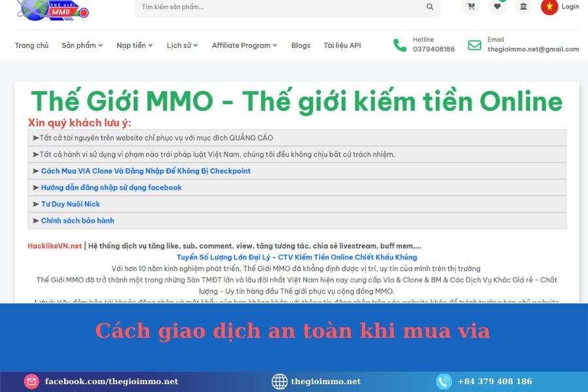Open the Blogs menu item
This screenshot has height=392, width=588.
pos(301,45)
